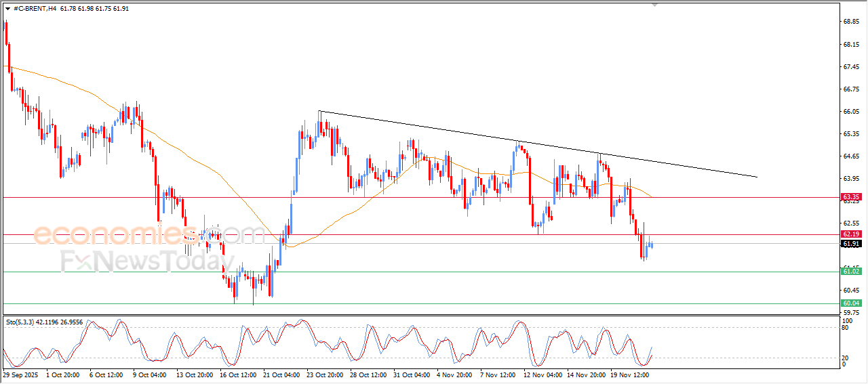
Task: Click the 19 Nov 12:00 date label
Action: tap(629, 374)
